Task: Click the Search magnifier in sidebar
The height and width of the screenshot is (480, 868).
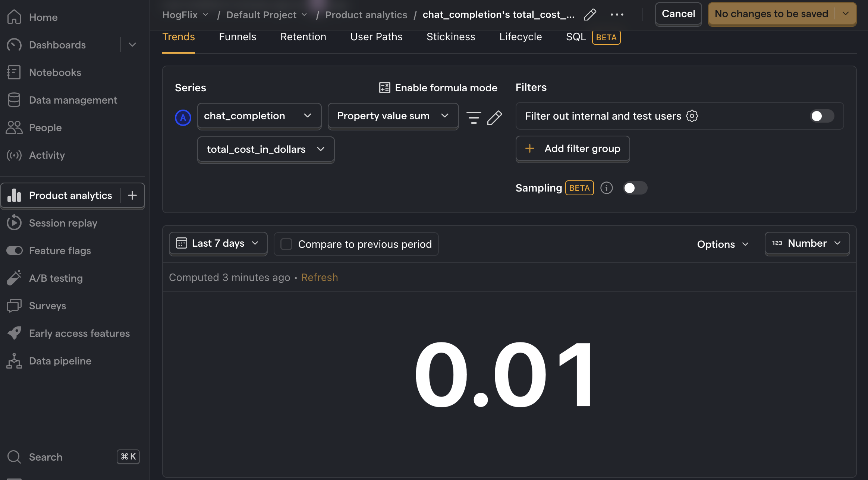Action: 14,457
